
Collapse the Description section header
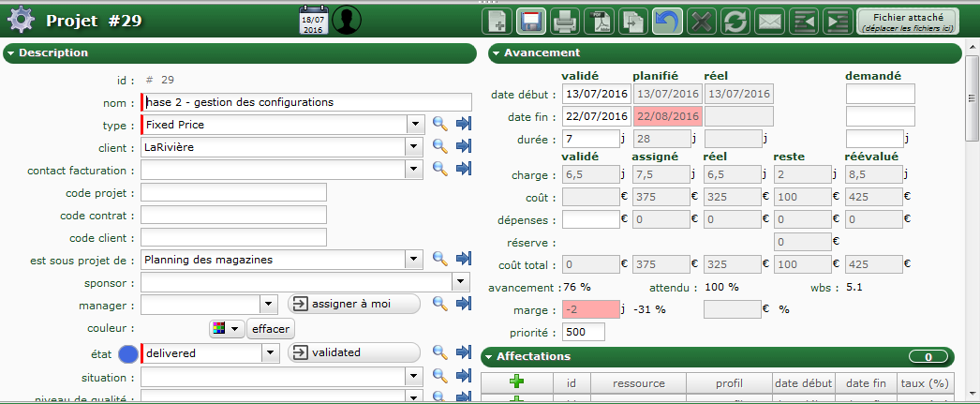(10, 53)
